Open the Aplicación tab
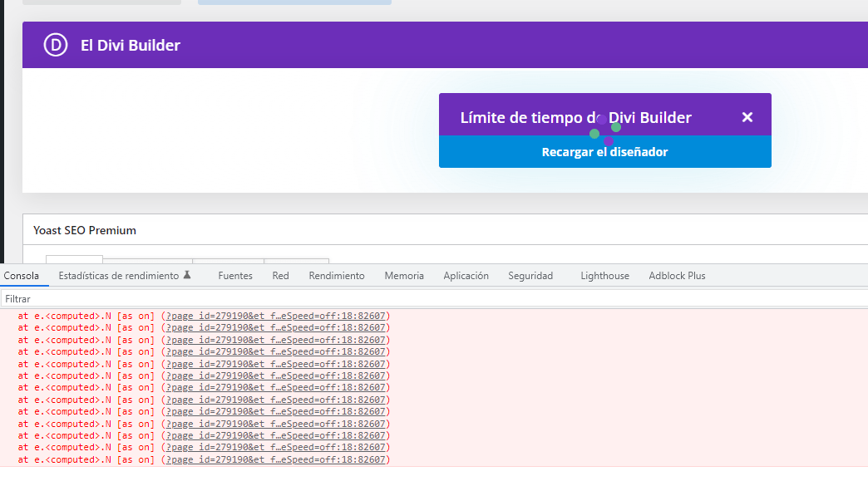 tap(466, 275)
